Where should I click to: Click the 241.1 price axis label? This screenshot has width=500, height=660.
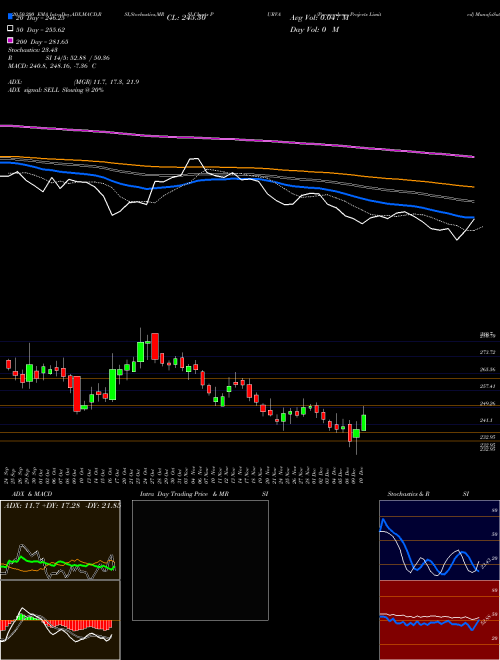tap(486, 420)
